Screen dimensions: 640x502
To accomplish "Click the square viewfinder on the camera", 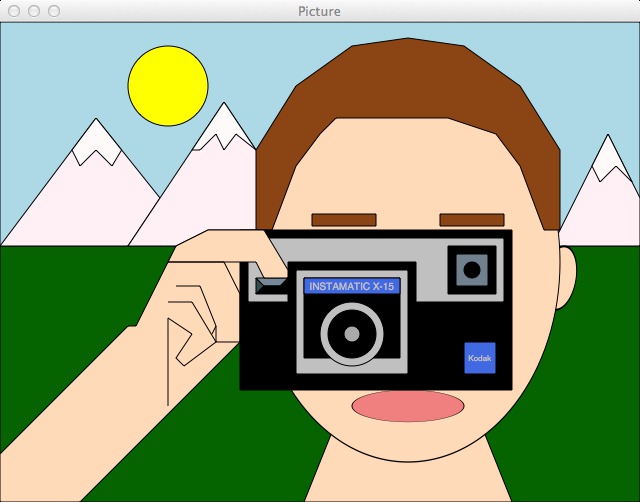I will click(471, 269).
